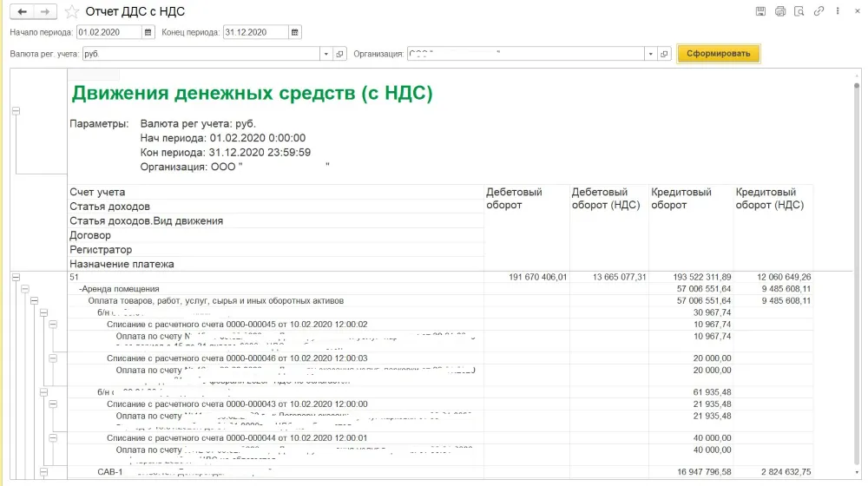Open calendar for Конец периода

click(x=295, y=32)
